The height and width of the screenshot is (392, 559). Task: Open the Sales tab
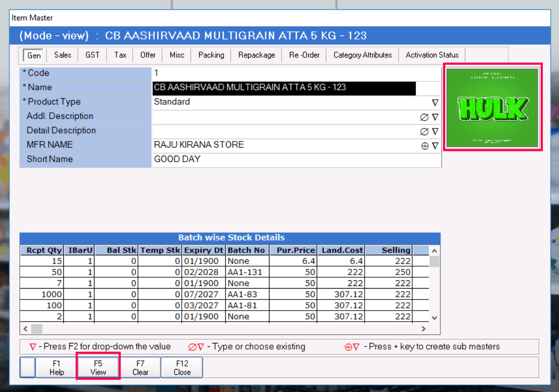tap(63, 55)
